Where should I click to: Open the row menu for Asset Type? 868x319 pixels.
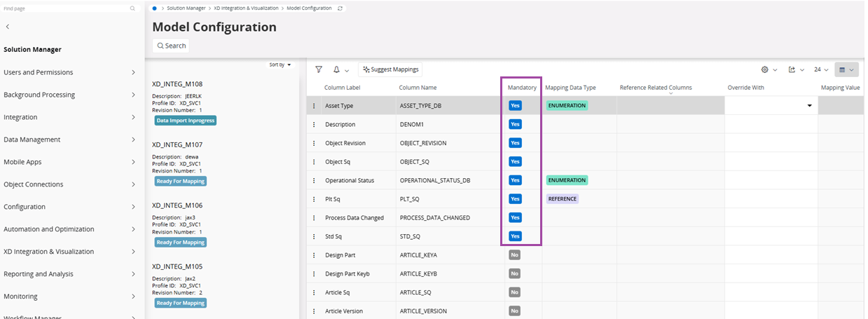tap(315, 106)
